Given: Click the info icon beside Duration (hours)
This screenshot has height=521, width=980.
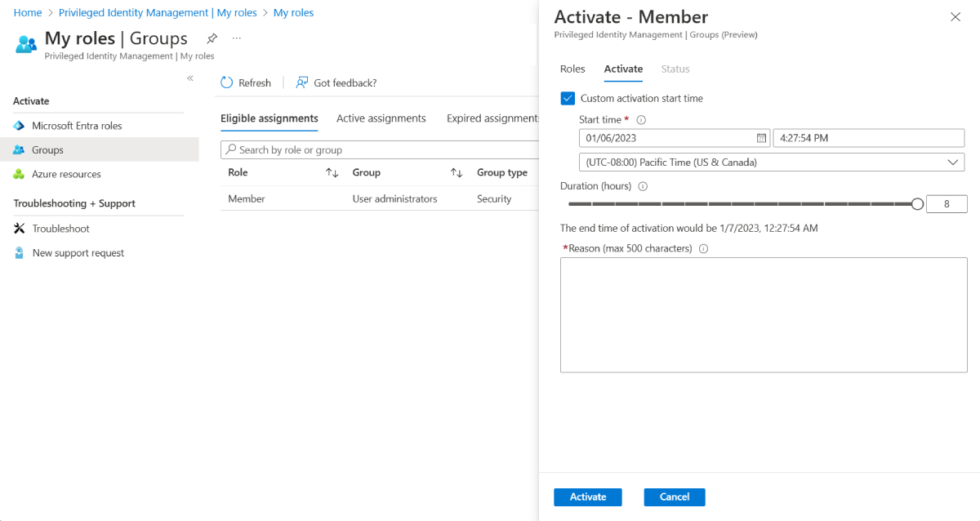Looking at the screenshot, I should (x=642, y=186).
